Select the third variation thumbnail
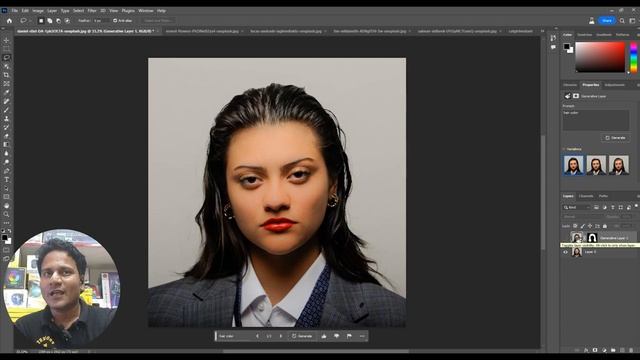640x360 pixels. point(619,165)
